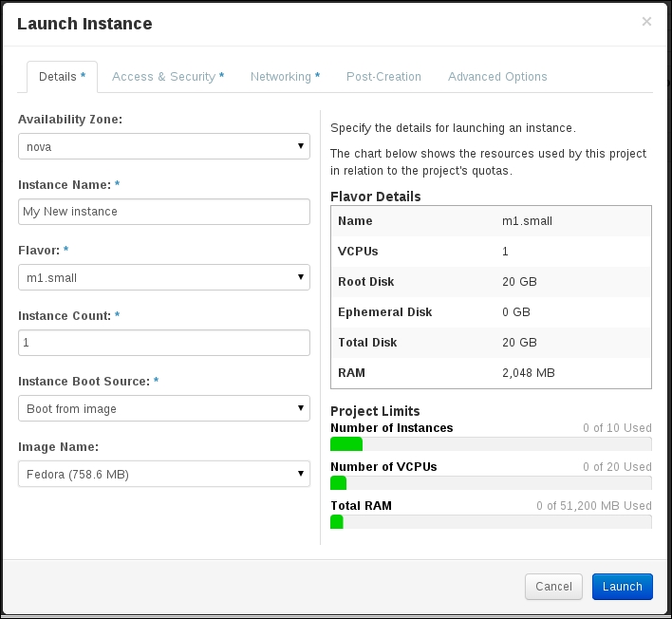
Task: Go to the Post-Creation tab
Action: (383, 77)
